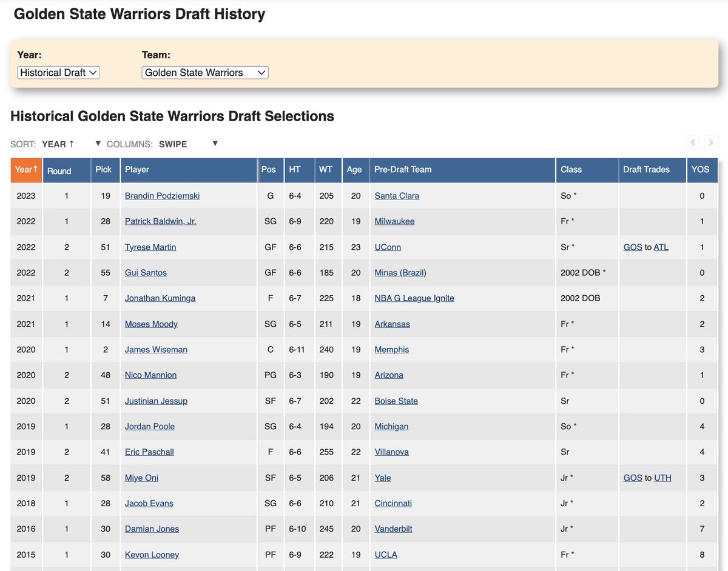This screenshot has height=571, width=728.
Task: Sort by the Class column header
Action: 587,170
